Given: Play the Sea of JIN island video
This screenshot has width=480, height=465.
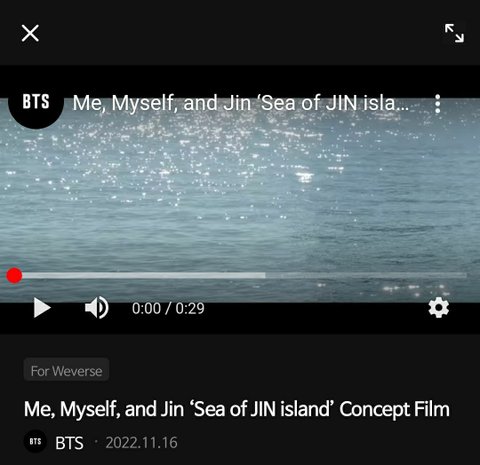Looking at the screenshot, I should (42, 308).
